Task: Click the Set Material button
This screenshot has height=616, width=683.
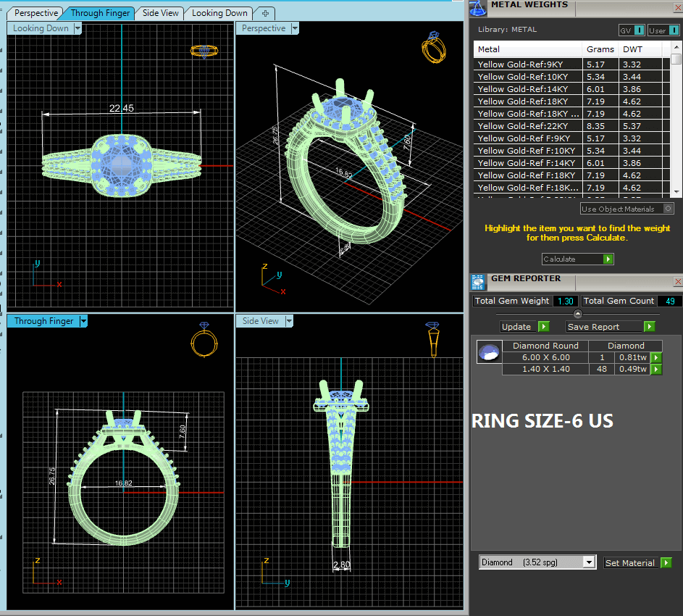Action: [x=630, y=562]
